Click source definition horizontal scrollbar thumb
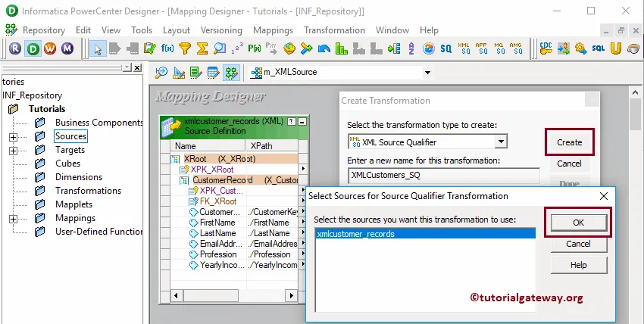 point(211,295)
